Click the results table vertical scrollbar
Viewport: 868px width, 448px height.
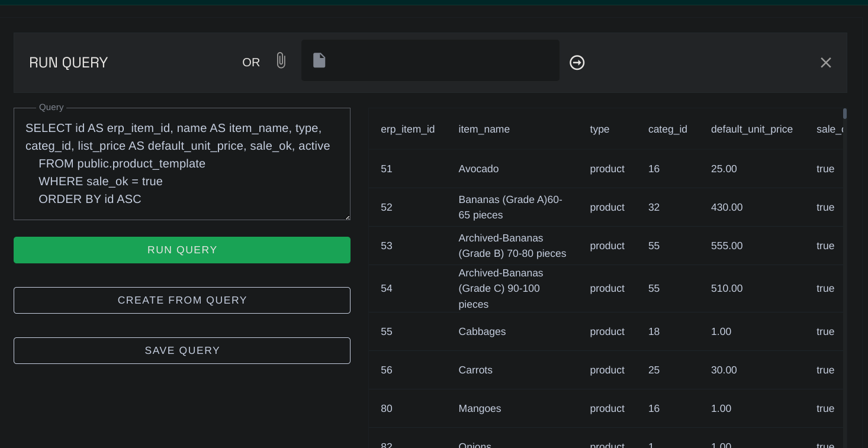[845, 114]
